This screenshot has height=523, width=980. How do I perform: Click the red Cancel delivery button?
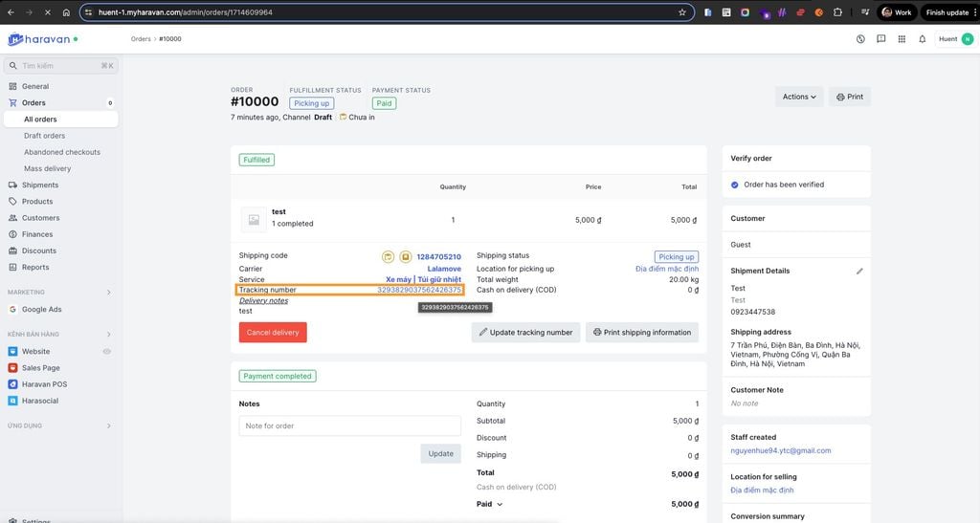pos(273,332)
